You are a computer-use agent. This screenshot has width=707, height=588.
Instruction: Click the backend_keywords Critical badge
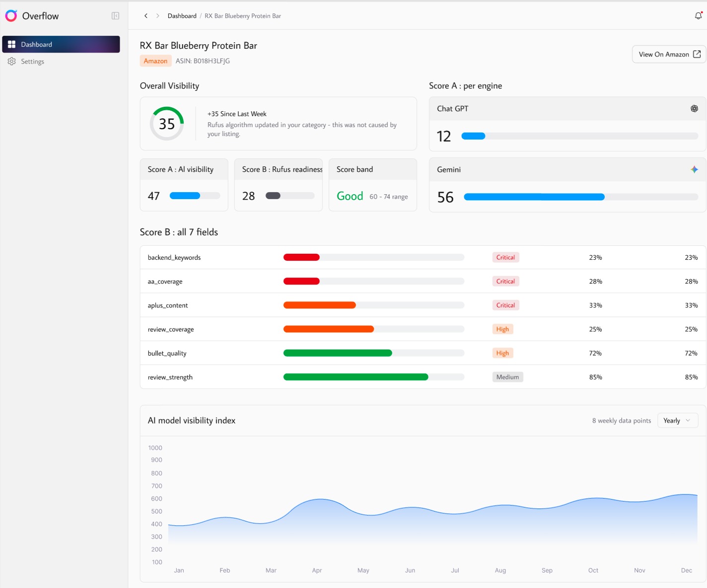click(505, 257)
